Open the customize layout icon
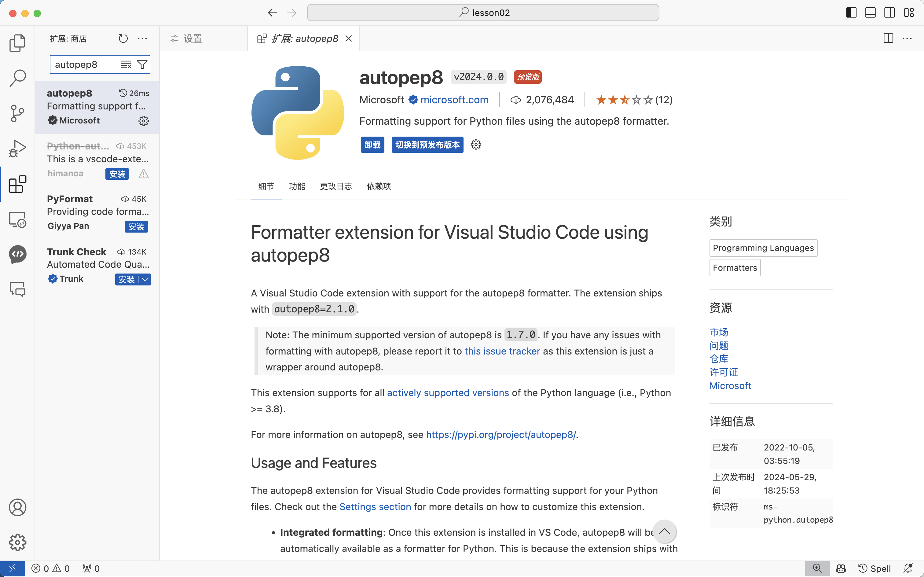Screen dimensions: 924x577 (909, 13)
